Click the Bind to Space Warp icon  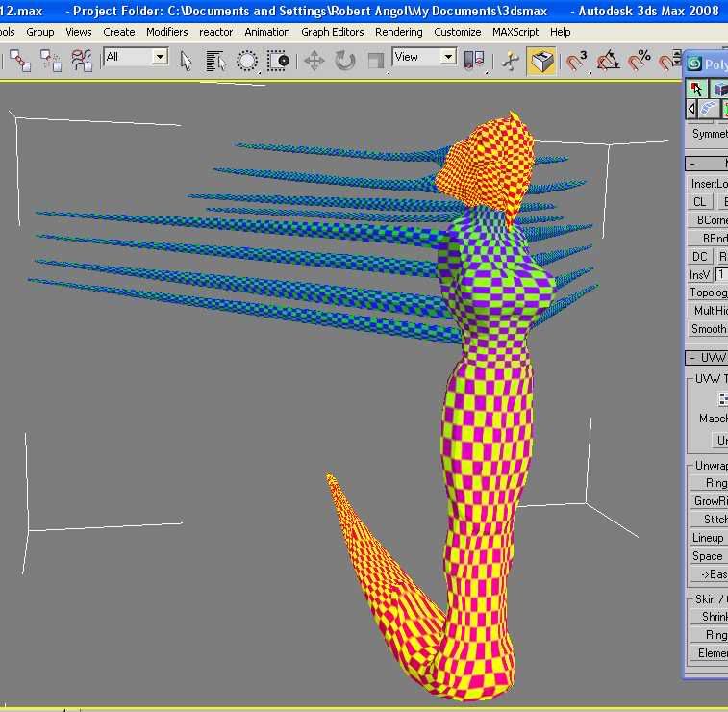83,61
